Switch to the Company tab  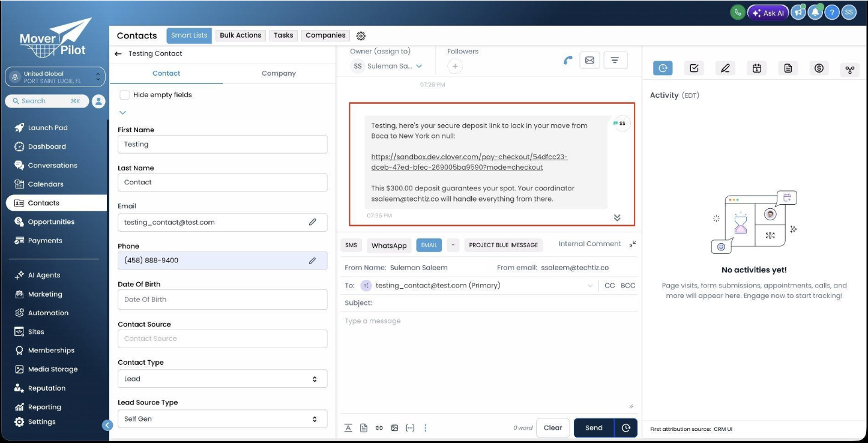coord(279,73)
